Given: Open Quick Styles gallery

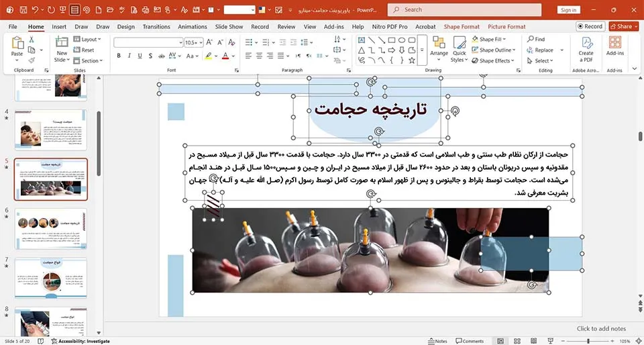Looking at the screenshot, I should (459, 49).
